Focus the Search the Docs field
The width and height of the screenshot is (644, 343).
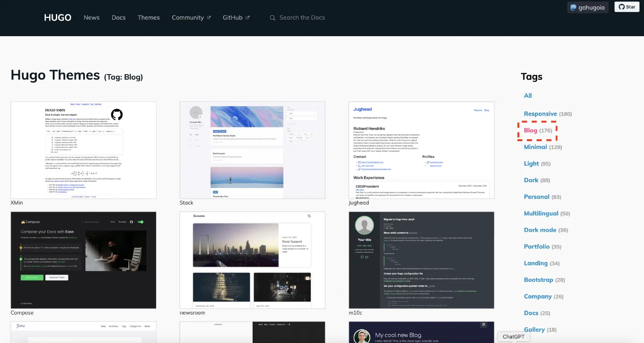coord(302,18)
